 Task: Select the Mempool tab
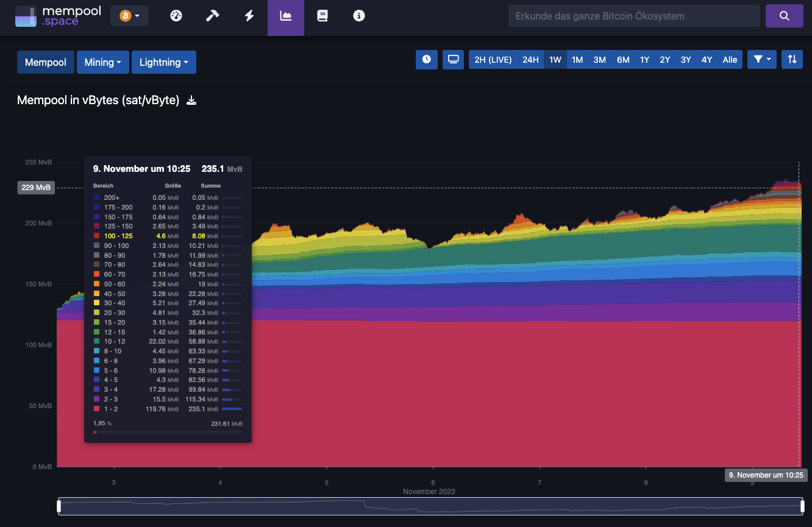(x=45, y=62)
